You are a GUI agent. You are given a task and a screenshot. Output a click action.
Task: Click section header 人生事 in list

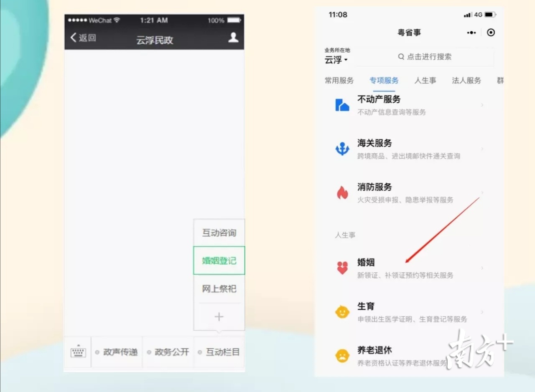pos(345,235)
